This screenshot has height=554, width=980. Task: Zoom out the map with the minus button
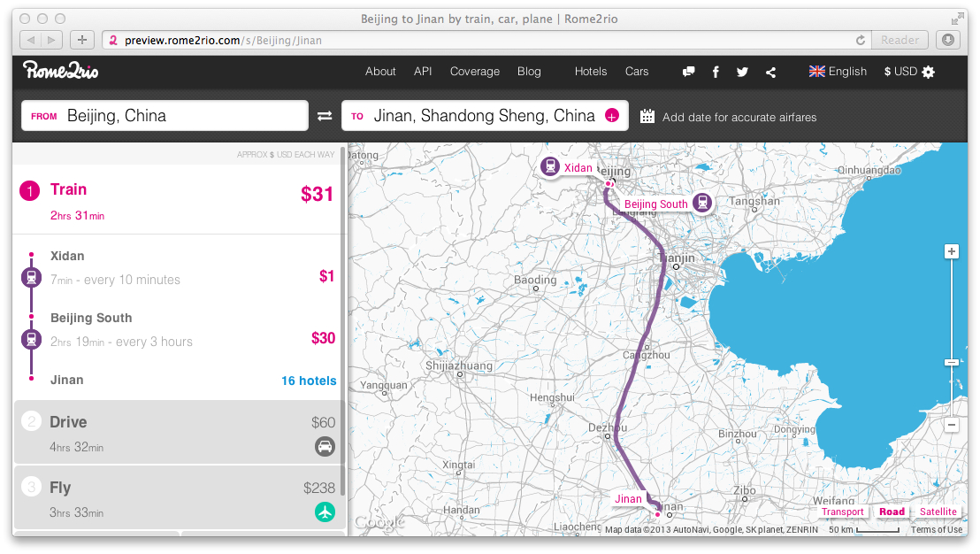point(951,425)
